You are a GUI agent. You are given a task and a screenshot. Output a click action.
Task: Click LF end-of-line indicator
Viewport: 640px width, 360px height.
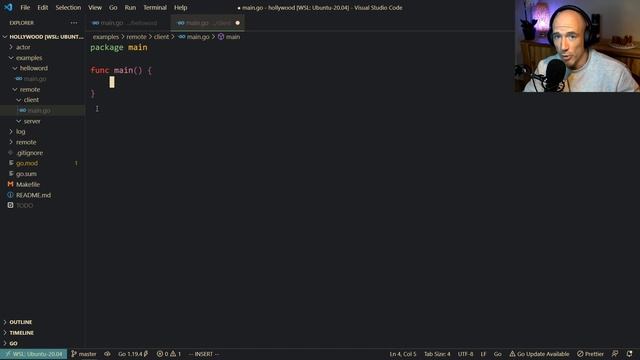tap(483, 354)
